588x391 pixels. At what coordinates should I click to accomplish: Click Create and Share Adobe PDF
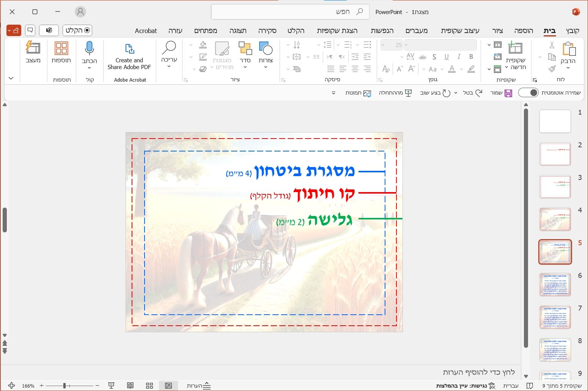(x=129, y=56)
